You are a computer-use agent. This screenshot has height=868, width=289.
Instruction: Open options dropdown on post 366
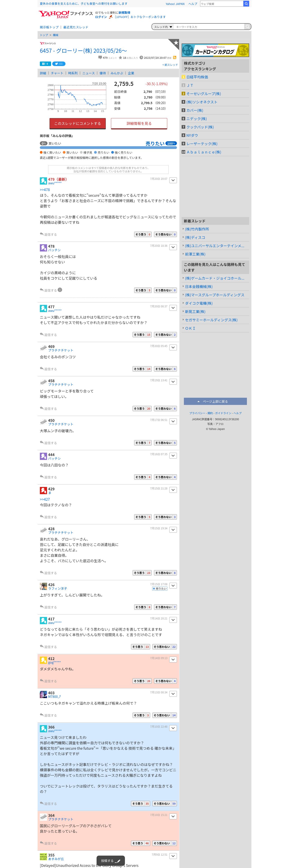(173, 728)
